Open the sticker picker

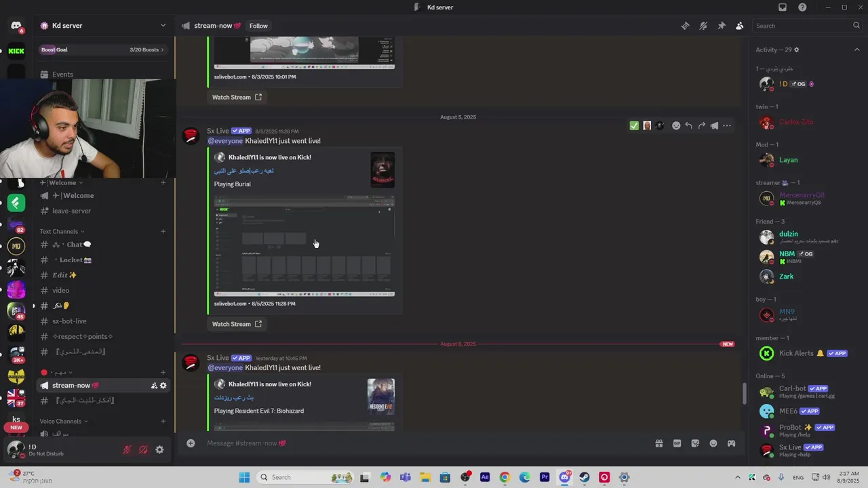point(695,443)
